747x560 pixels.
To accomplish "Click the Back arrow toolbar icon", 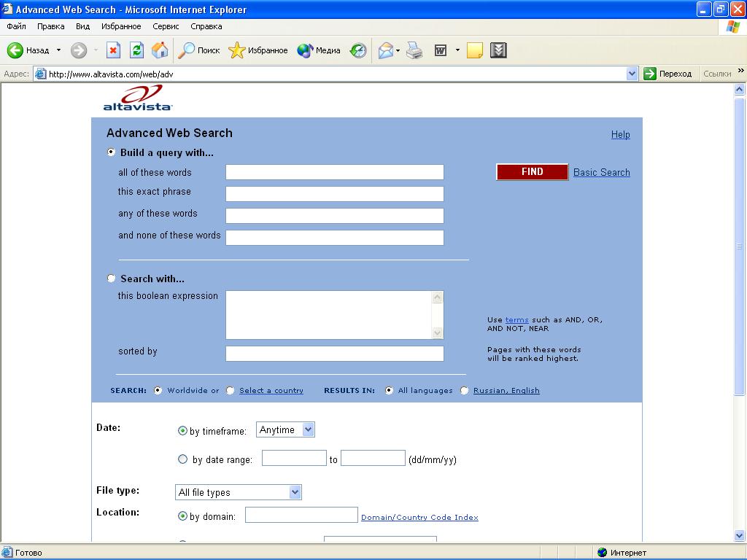I will pos(15,50).
